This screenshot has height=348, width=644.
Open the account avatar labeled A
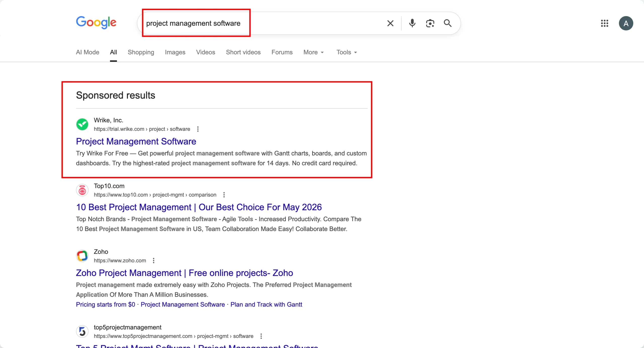(626, 23)
